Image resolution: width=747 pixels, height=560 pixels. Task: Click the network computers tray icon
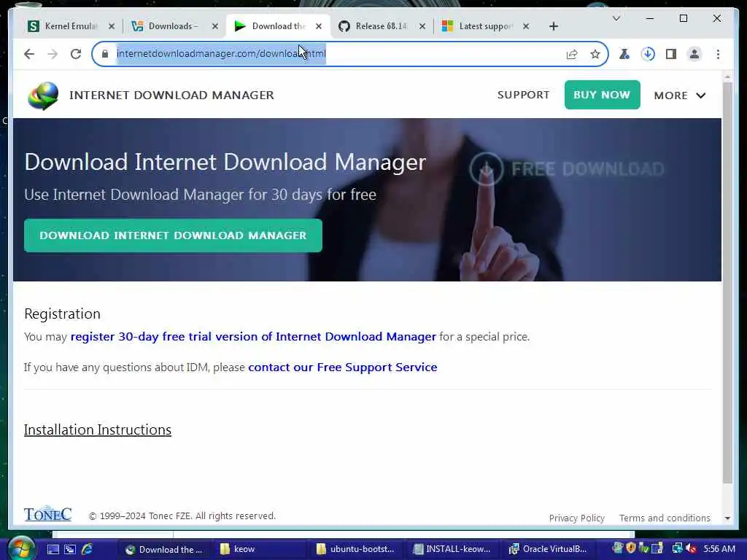pyautogui.click(x=677, y=549)
